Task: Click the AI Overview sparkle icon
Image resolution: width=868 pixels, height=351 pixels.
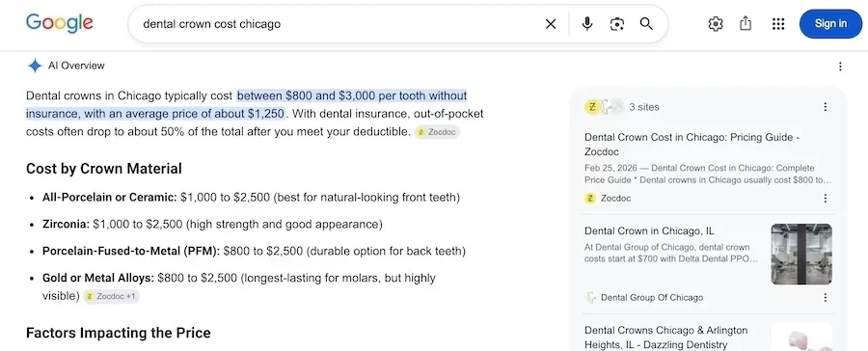Action: tap(35, 66)
